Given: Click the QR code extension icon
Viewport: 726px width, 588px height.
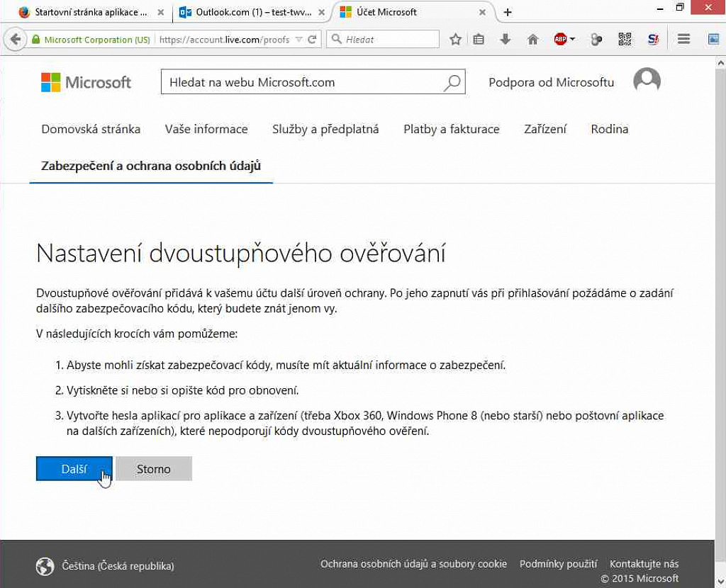Looking at the screenshot, I should pos(625,40).
